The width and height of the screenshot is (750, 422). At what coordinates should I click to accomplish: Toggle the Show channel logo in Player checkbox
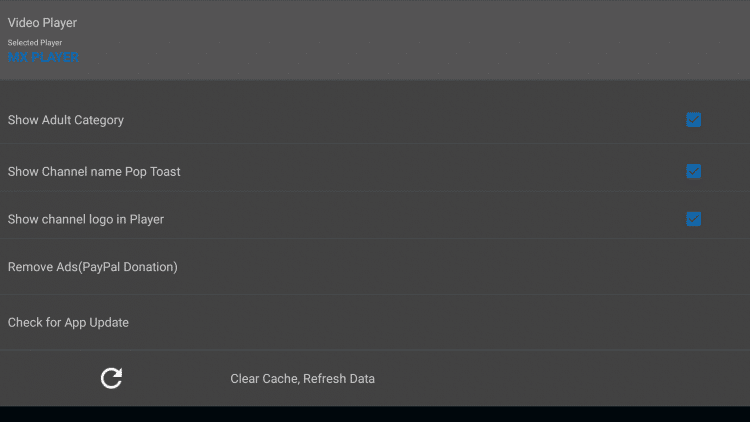[x=694, y=219]
